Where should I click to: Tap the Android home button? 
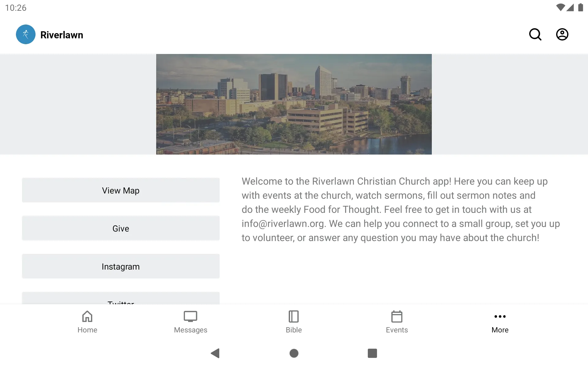click(x=294, y=353)
